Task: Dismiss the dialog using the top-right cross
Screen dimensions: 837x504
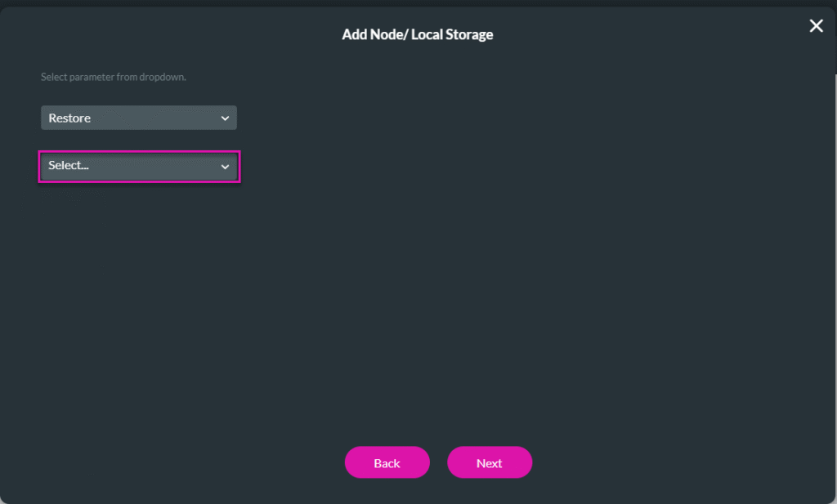Action: 816,26
